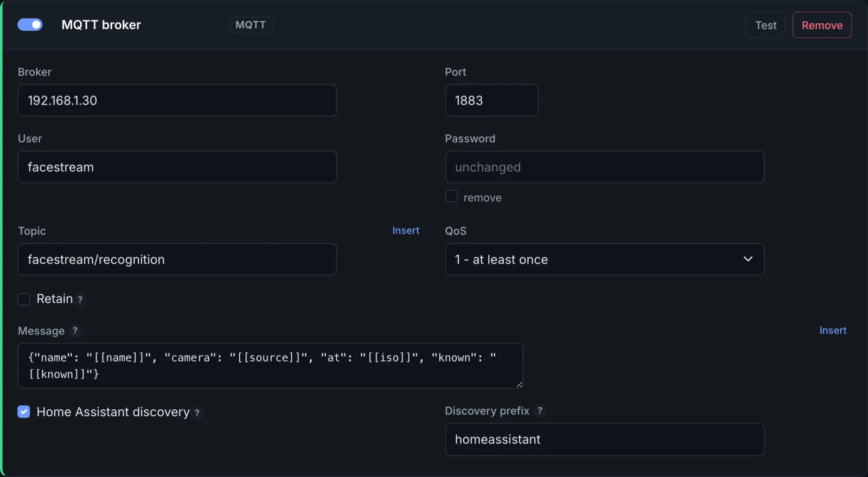Remove the MQTT broker entry
The image size is (868, 477).
click(x=822, y=25)
